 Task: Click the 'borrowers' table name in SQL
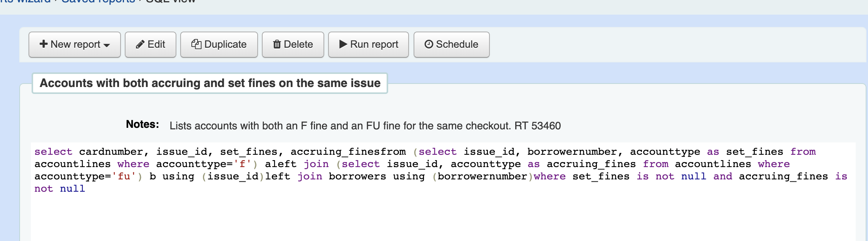[x=357, y=176]
